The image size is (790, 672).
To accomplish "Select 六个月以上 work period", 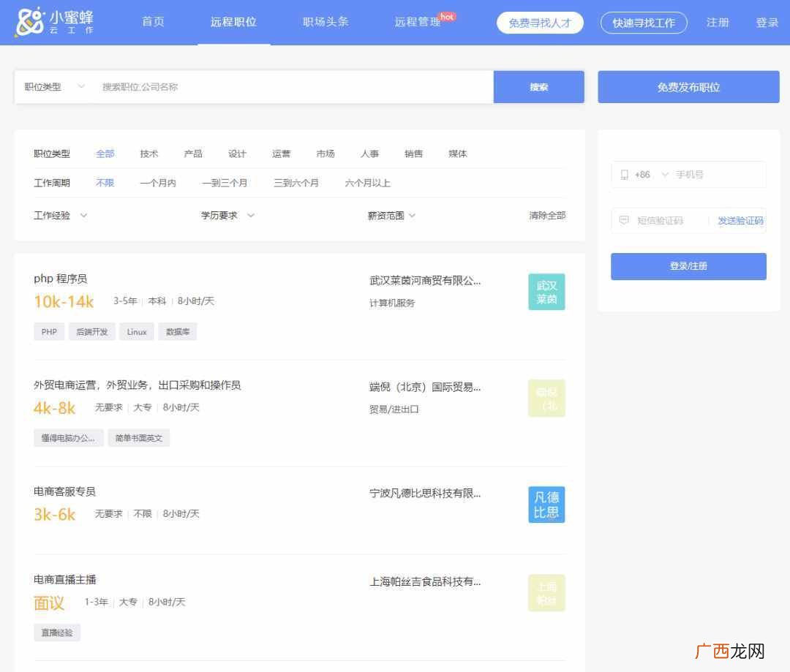I will pyautogui.click(x=367, y=183).
